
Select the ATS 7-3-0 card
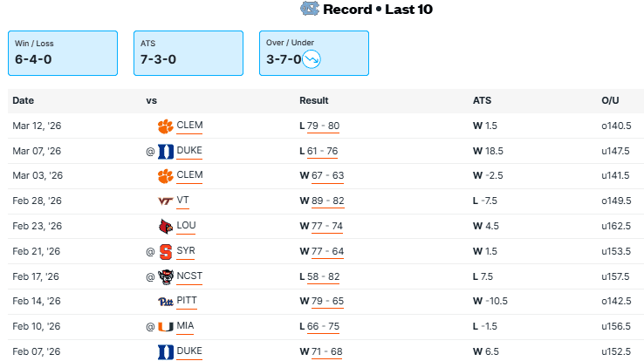pos(189,53)
